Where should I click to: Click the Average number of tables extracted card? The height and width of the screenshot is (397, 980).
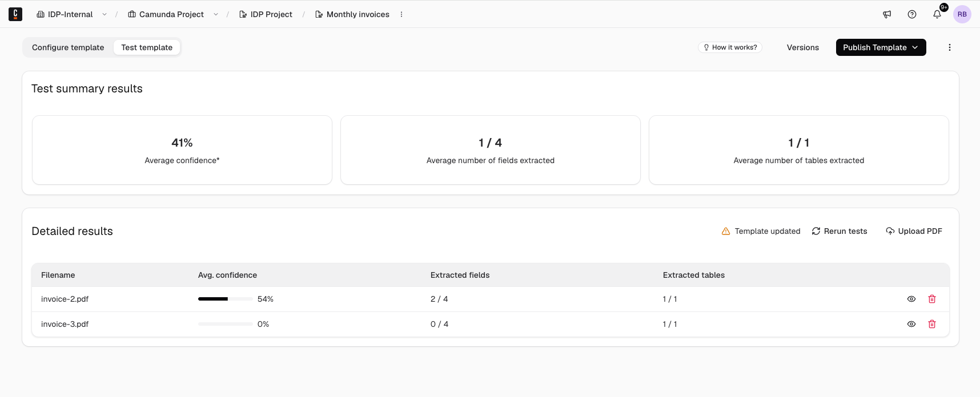tap(799, 150)
